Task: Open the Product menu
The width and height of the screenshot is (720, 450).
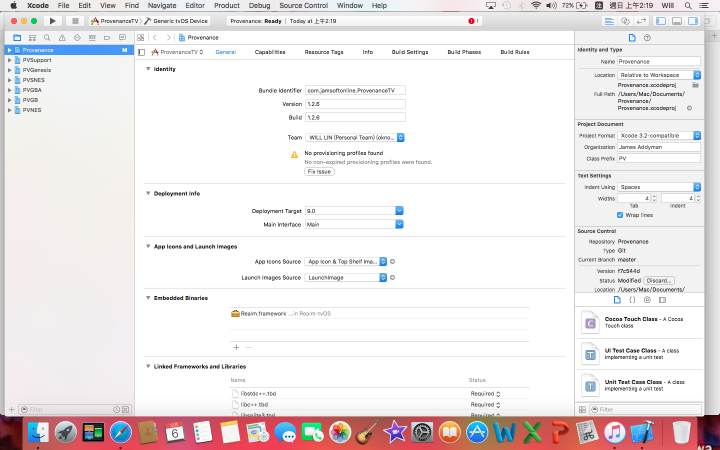Action: [227, 6]
